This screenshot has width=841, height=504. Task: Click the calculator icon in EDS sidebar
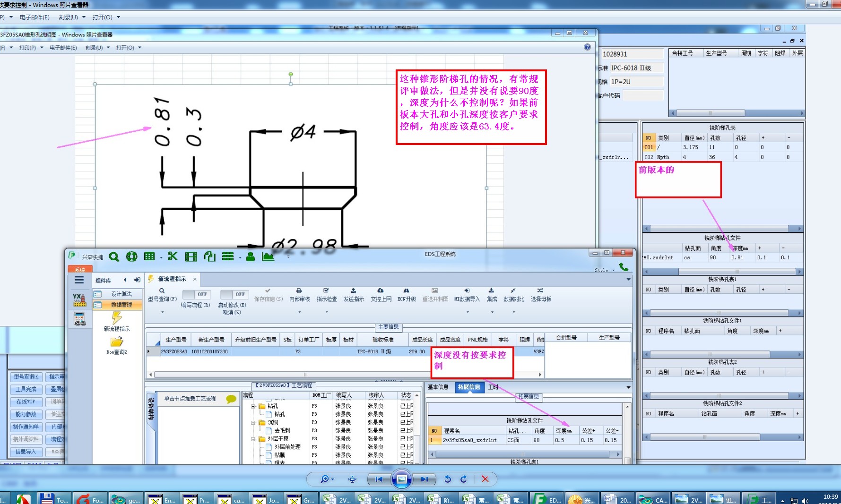click(80, 319)
